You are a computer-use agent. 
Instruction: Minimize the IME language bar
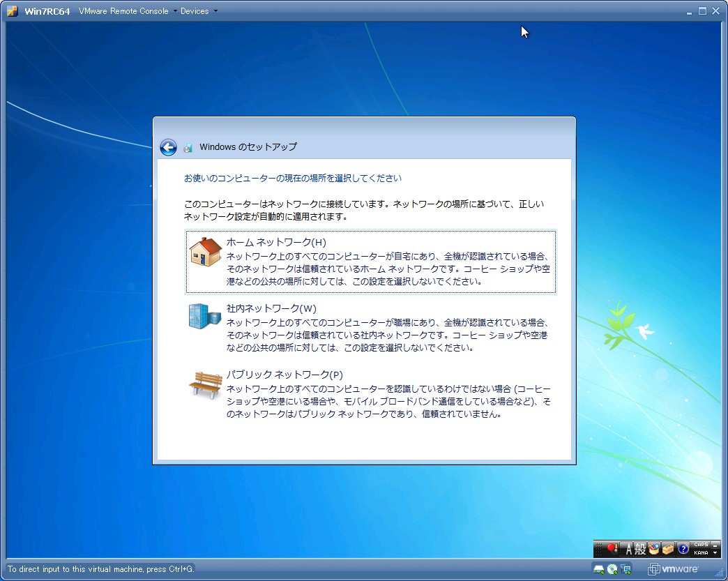coord(715,545)
